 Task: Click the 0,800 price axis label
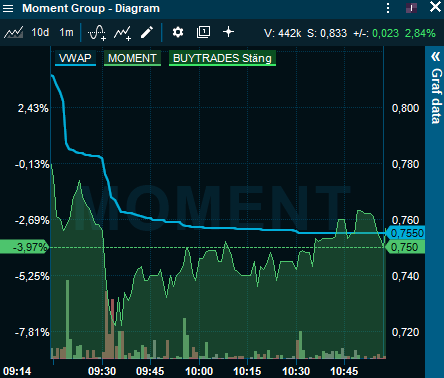405,108
